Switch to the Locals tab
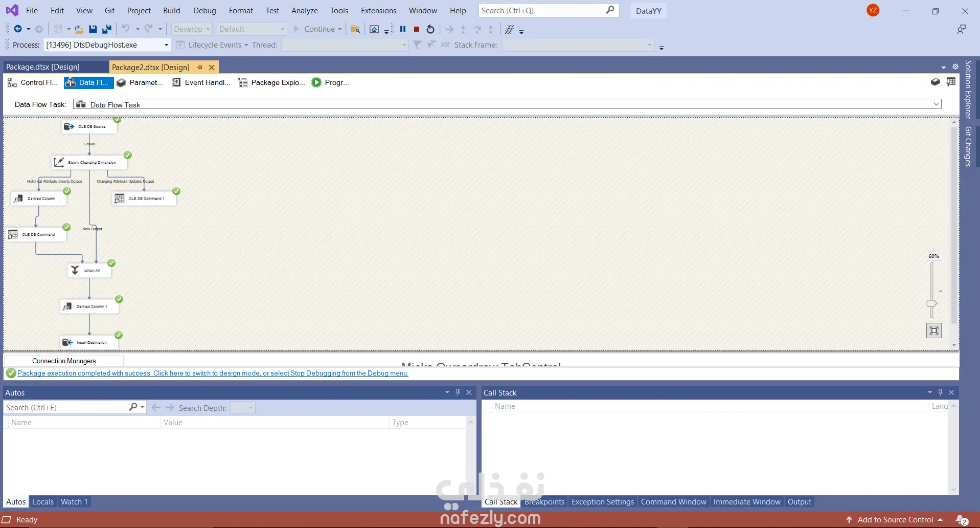This screenshot has height=528, width=980. [x=43, y=502]
